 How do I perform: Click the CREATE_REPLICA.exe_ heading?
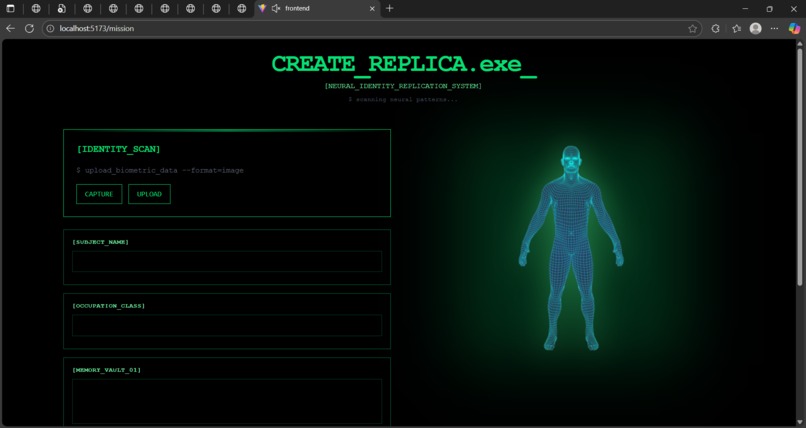404,65
